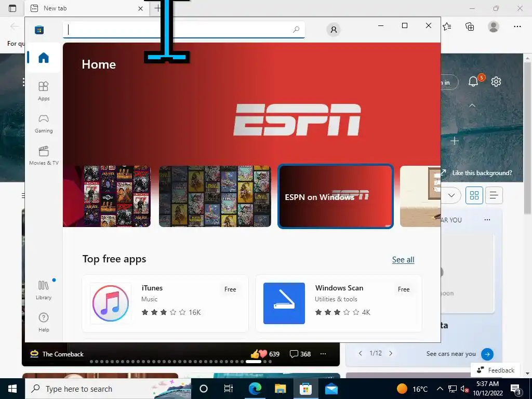Viewport: 532px width, 399px height.
Task: Click See all for Top free apps
Action: pyautogui.click(x=403, y=260)
